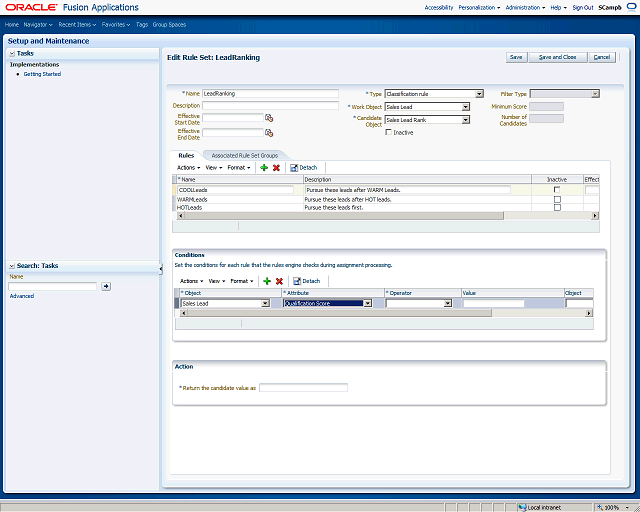The width and height of the screenshot is (640, 512).
Task: Click the Sign Out link
Action: pyautogui.click(x=583, y=7)
